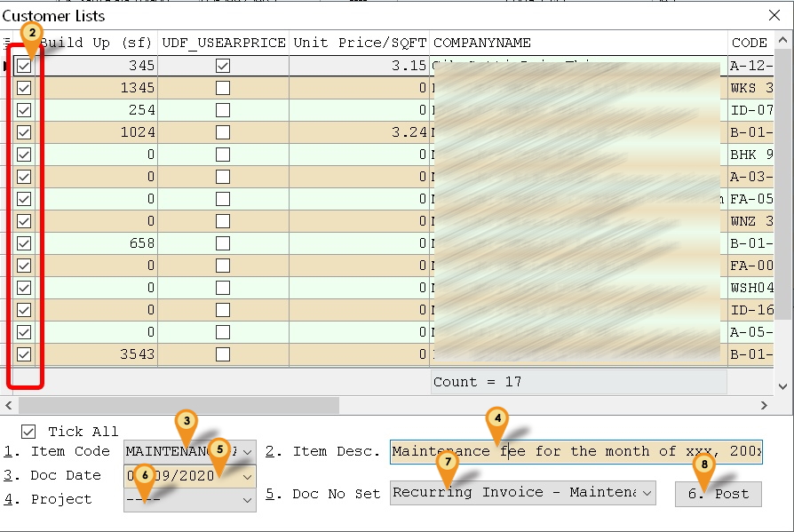The height and width of the screenshot is (532, 794).
Task: Expand the Item Code dropdown
Action: pyautogui.click(x=246, y=452)
